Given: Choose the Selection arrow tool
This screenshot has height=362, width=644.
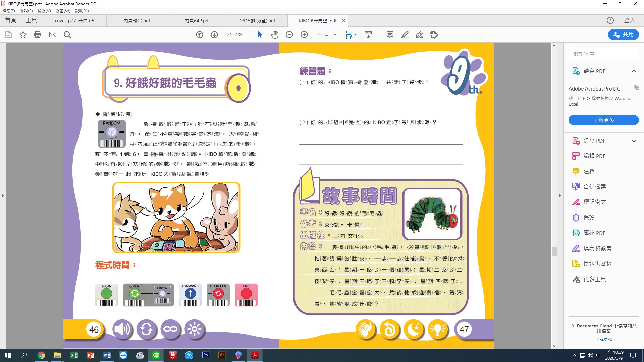Looking at the screenshot, I should pyautogui.click(x=260, y=35).
